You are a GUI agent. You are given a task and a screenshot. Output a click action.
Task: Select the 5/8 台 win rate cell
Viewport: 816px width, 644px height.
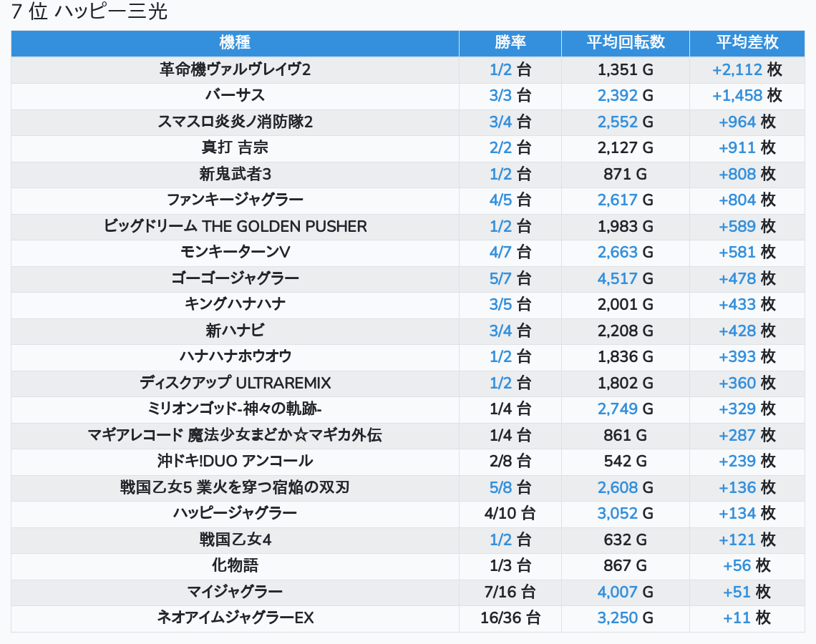pos(510,488)
